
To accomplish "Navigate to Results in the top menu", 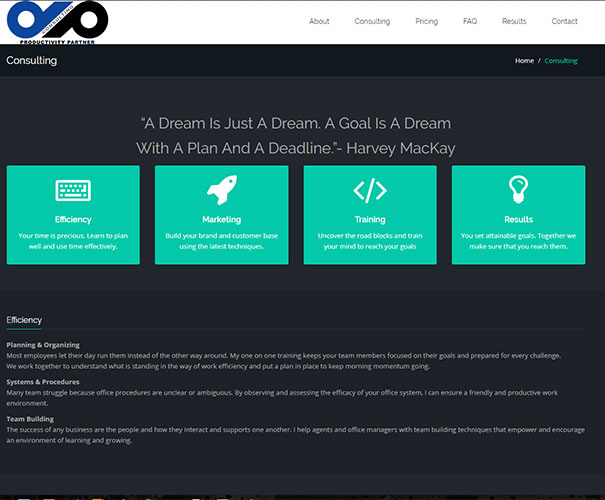I will tap(514, 21).
